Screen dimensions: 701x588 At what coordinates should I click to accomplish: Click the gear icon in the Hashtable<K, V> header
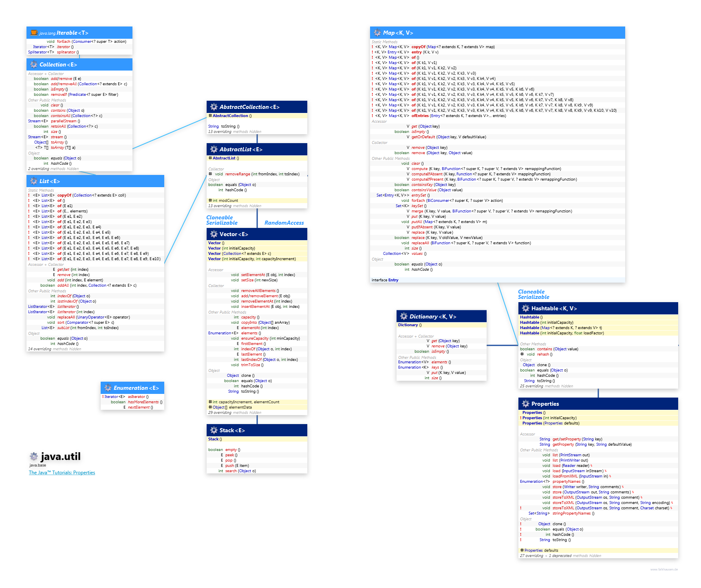point(525,308)
